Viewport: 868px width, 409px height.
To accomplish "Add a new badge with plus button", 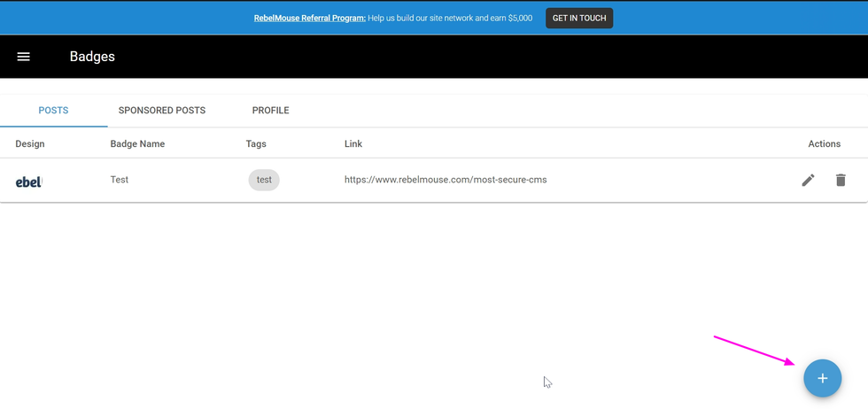I will pos(822,379).
